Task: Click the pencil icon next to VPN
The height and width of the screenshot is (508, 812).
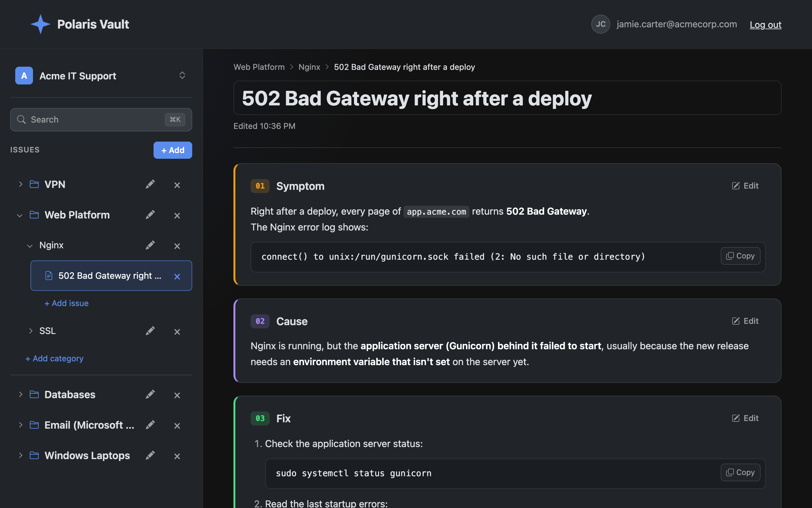Action: click(150, 184)
